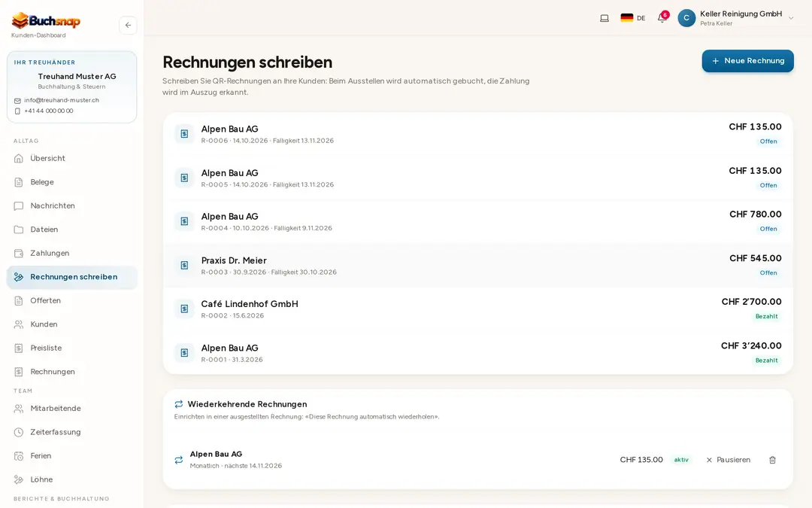
Task: Click the mail icon next to info@treuhand-muster.ch
Action: (x=17, y=101)
